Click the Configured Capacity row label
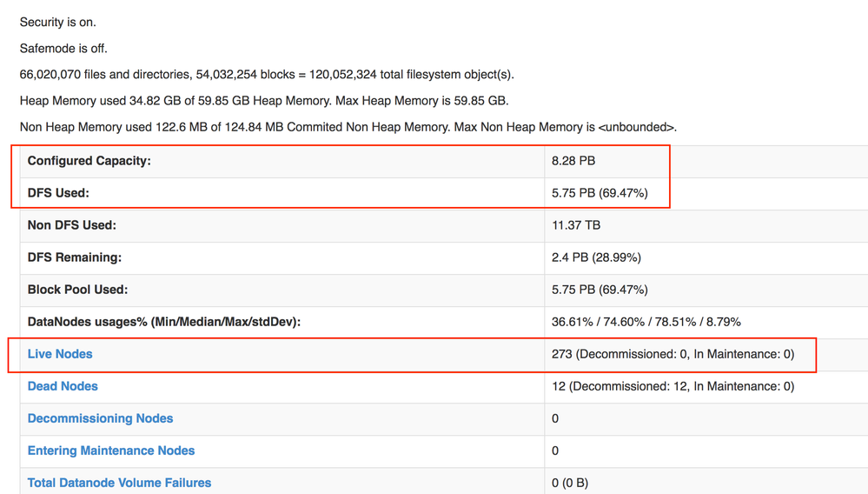This screenshot has height=494, width=868. point(89,161)
